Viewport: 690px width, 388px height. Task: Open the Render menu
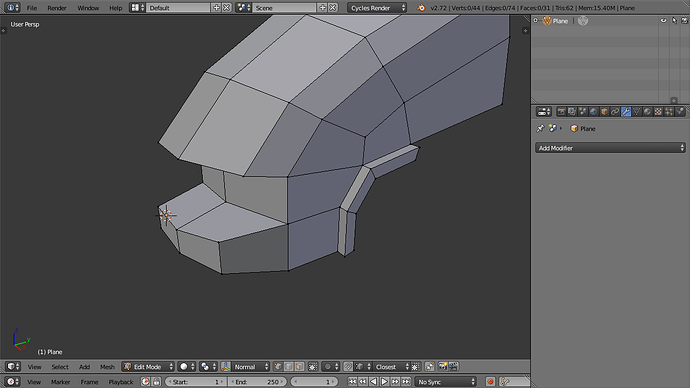pos(57,8)
